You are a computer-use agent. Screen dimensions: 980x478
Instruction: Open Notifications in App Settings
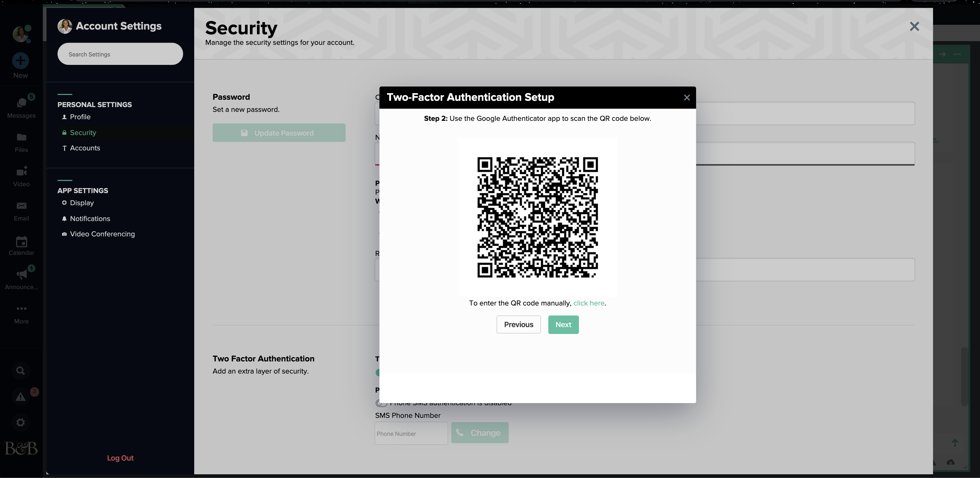tap(90, 219)
